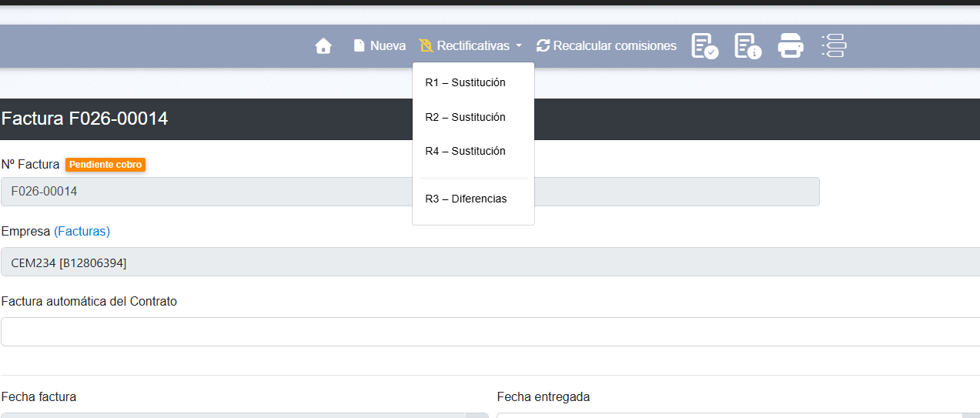This screenshot has width=980, height=418.
Task: Click the Factura F026-00014 header title
Action: click(x=85, y=119)
